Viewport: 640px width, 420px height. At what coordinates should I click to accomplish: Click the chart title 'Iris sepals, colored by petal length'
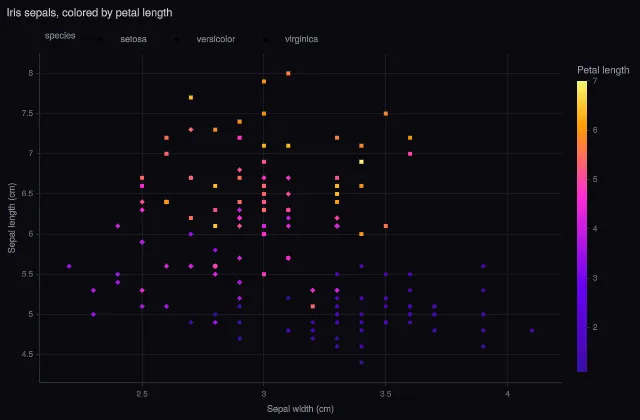coord(89,13)
